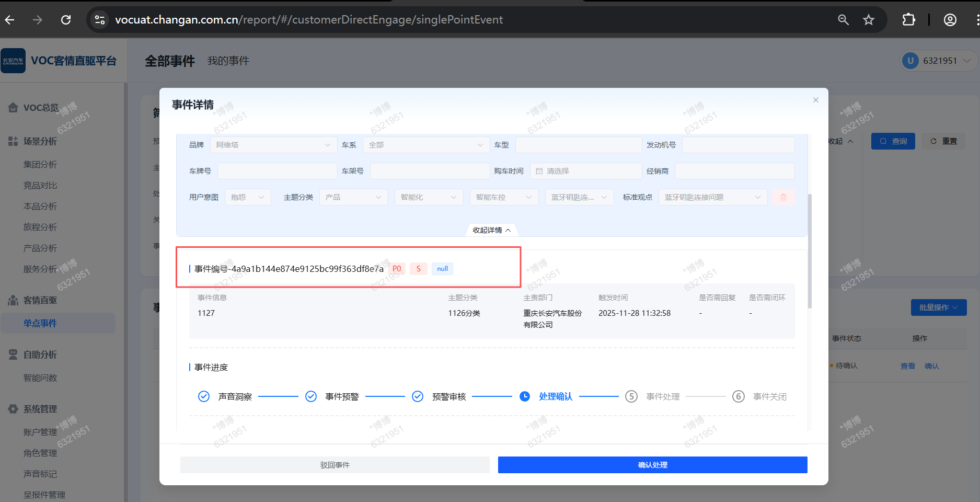
Task: Click the 确认处理 button
Action: [x=652, y=465]
